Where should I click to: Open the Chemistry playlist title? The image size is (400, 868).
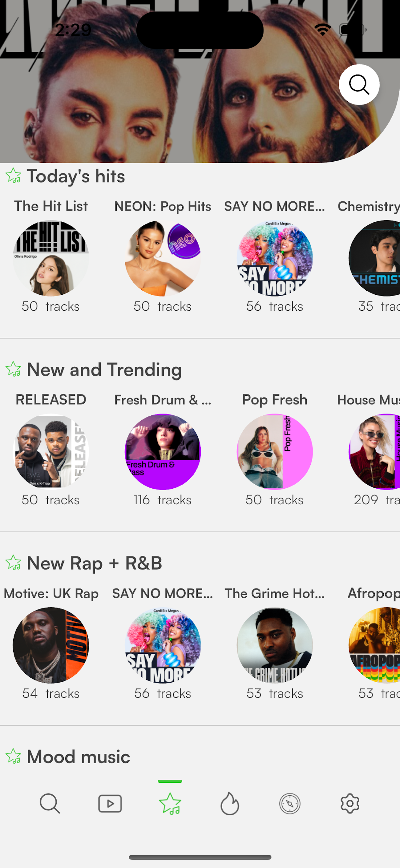(x=369, y=206)
